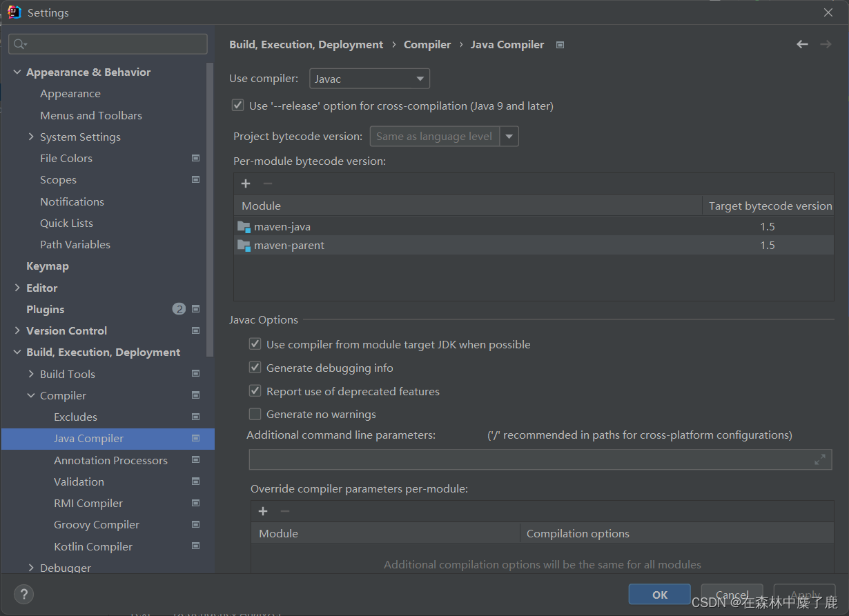Click the Compilation options column header
This screenshot has height=616, width=849.
point(676,533)
